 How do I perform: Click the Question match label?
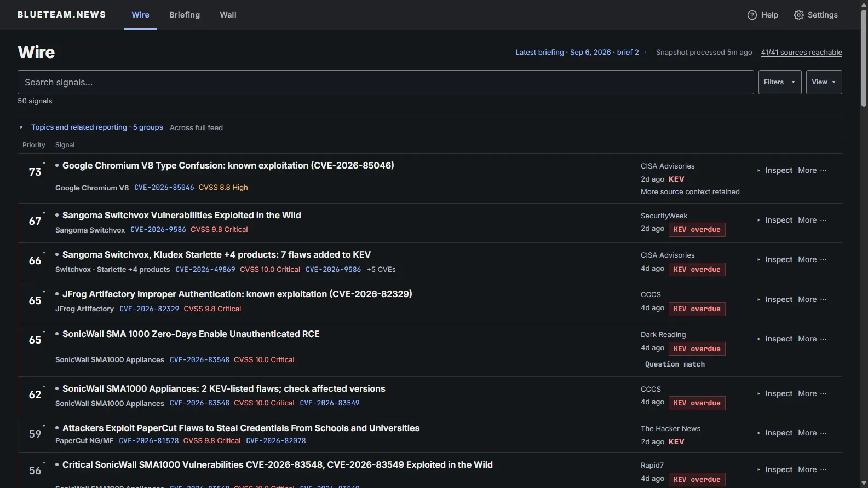click(675, 364)
